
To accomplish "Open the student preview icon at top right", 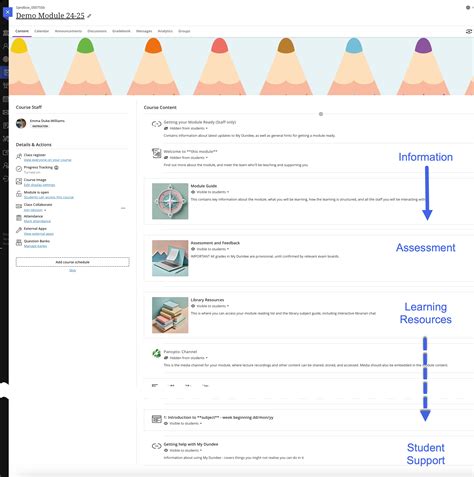I will coord(469,31).
